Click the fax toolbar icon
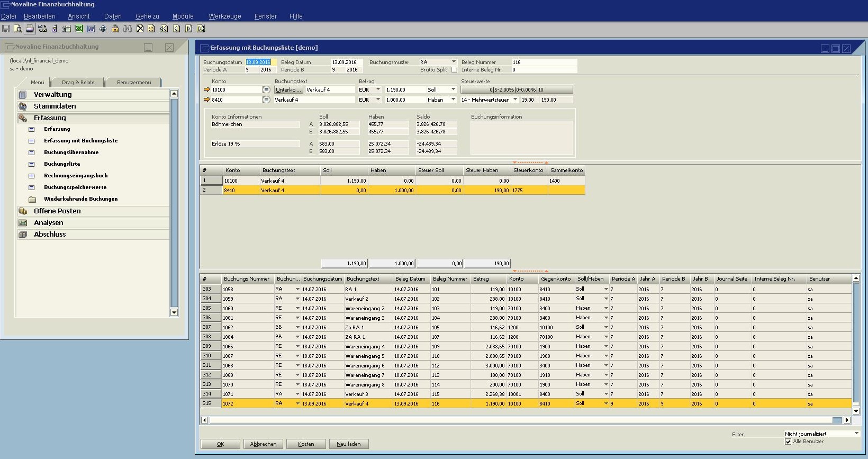 click(67, 29)
